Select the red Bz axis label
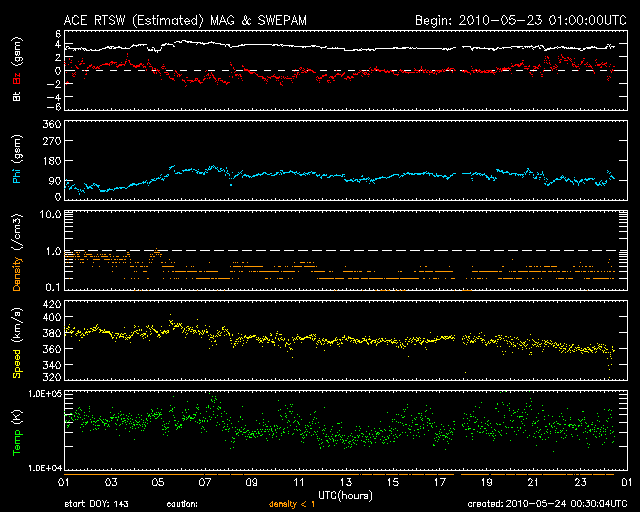The image size is (640, 512). pyautogui.click(x=16, y=76)
